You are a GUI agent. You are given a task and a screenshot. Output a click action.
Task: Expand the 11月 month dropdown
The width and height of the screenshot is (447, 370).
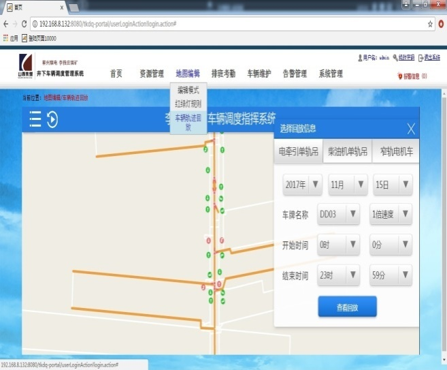click(348, 184)
